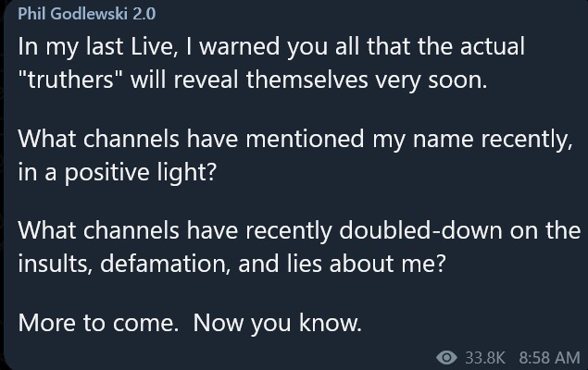Click 'will reveal themselves very soon' text
Image resolution: width=588 pixels, height=370 pixels.
point(308,80)
